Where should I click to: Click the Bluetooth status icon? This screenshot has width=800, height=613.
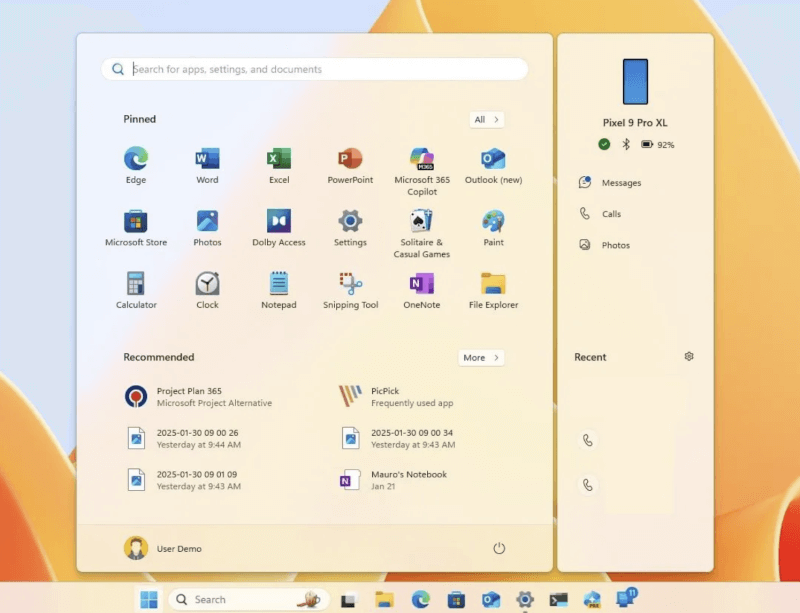click(626, 144)
